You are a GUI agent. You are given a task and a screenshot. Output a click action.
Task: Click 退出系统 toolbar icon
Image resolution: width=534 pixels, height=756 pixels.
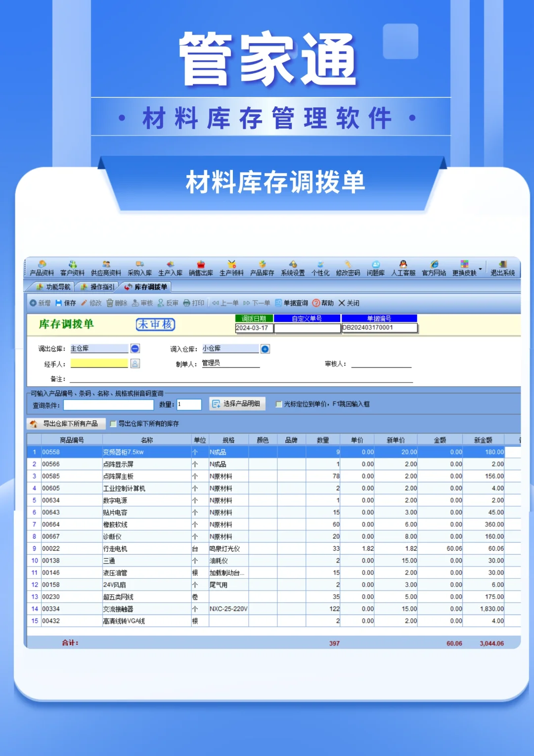tap(503, 268)
